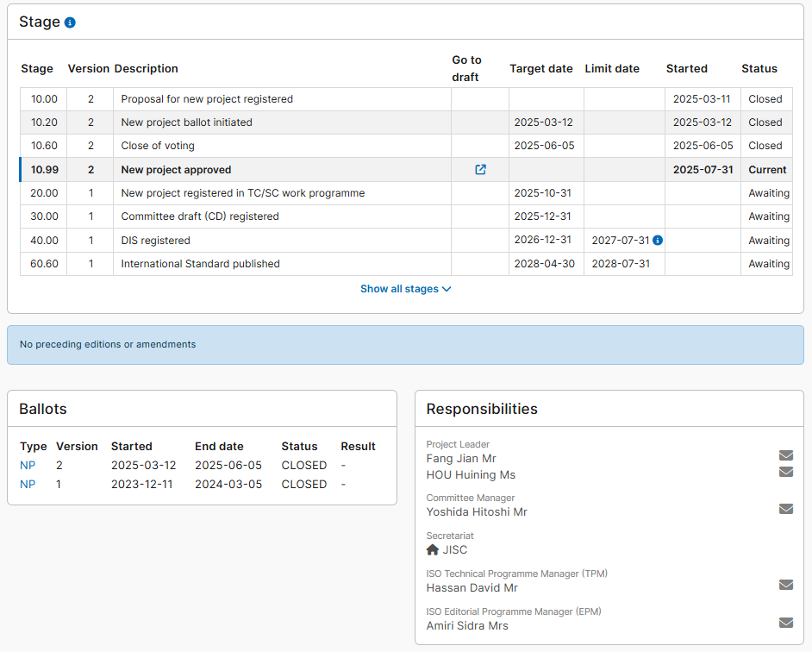Click International Standard published description
The image size is (812, 652).
click(200, 264)
